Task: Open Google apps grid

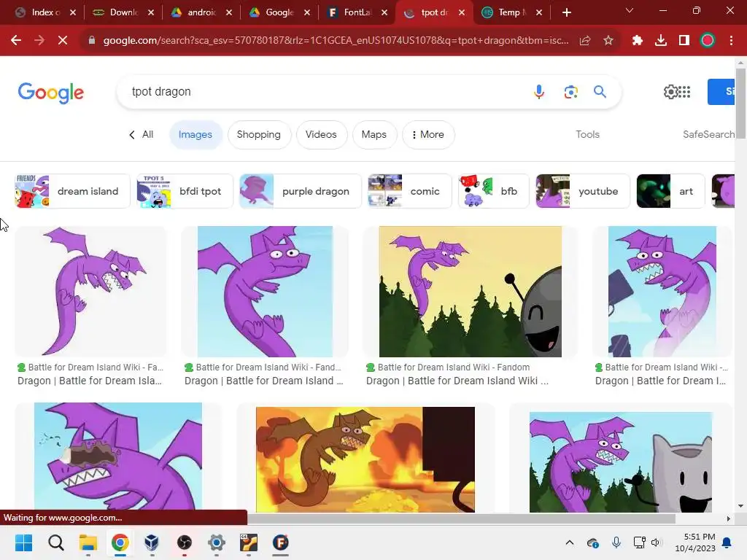Action: coord(684,91)
